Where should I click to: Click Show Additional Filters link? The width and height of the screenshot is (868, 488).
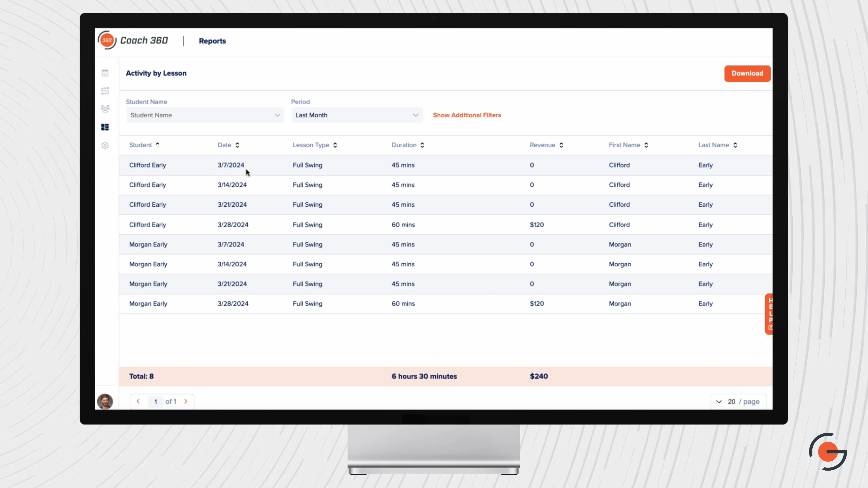467,115
